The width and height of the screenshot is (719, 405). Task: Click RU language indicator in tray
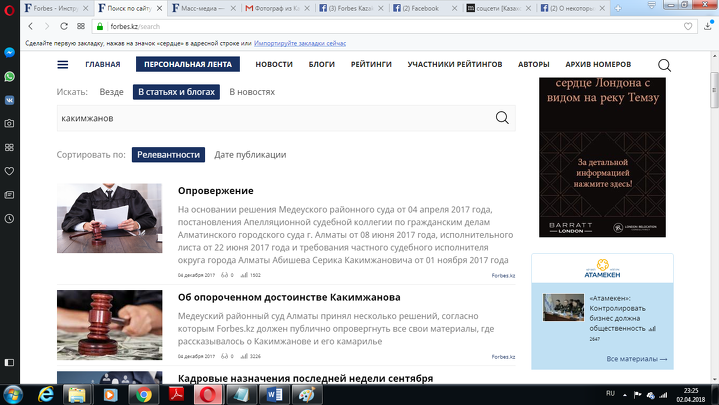click(610, 394)
